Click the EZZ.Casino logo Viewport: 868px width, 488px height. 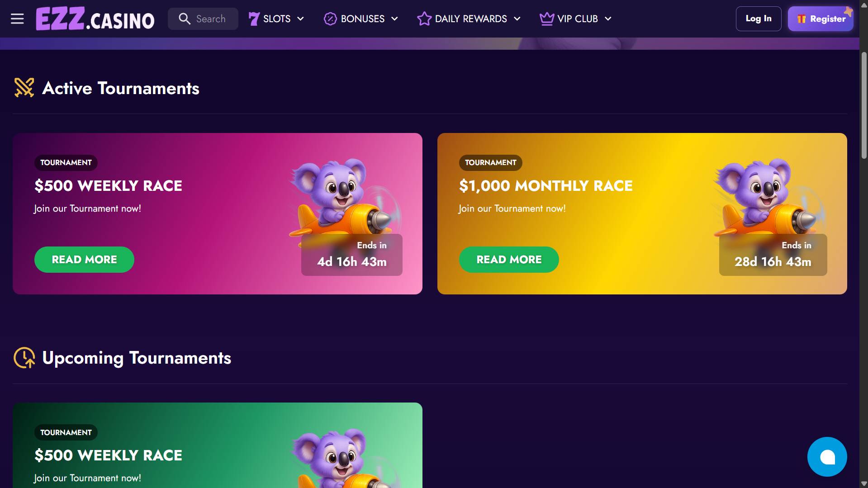pos(95,19)
